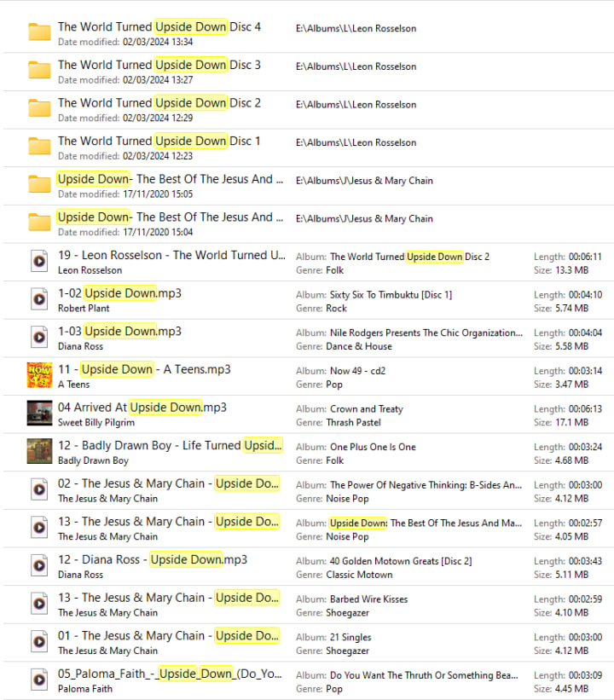Screen dimensions: 614x700
Task: Click album Barbed Wire Kisses
Action: tap(368, 599)
